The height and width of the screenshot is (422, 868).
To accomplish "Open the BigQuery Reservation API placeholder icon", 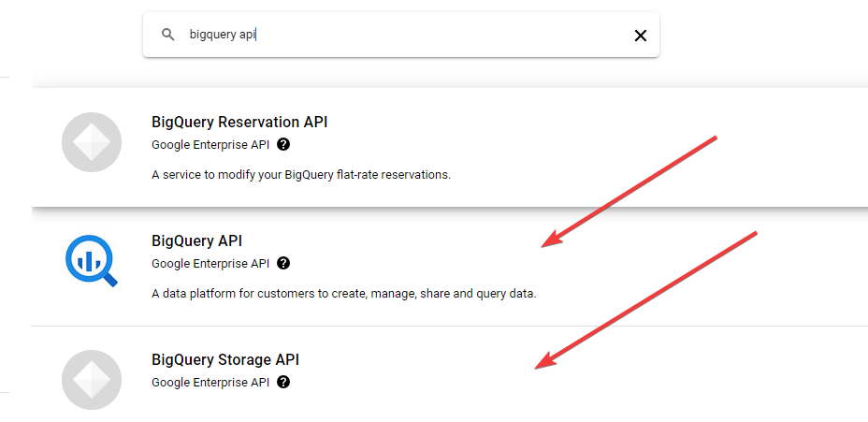I will tap(92, 142).
